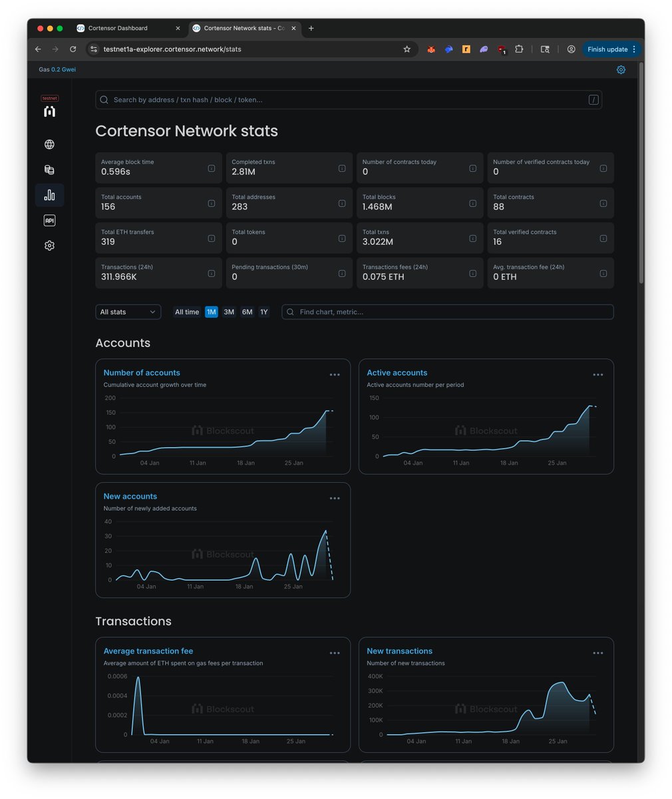Image resolution: width=672 pixels, height=799 pixels.
Task: Select the All time filter option
Action: coord(186,312)
